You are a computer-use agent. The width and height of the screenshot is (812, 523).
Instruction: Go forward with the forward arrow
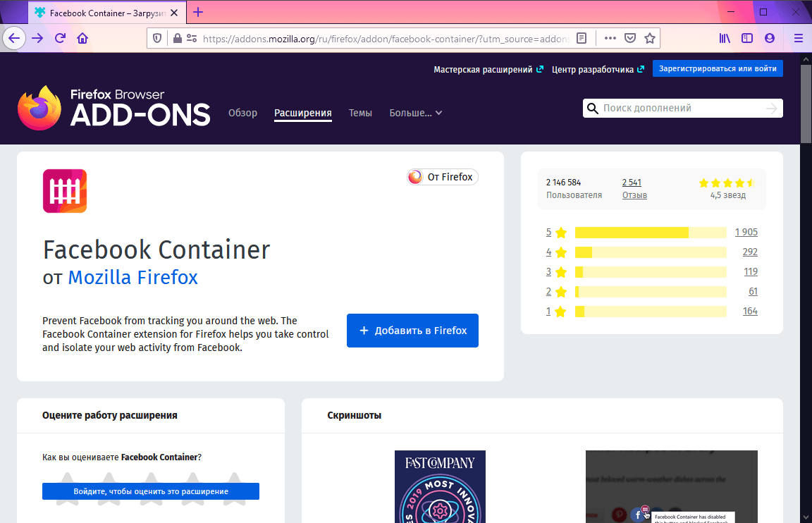(37, 38)
